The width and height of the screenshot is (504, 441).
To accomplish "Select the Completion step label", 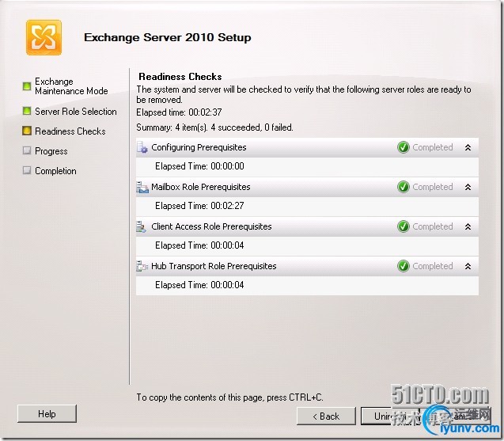I will [55, 171].
